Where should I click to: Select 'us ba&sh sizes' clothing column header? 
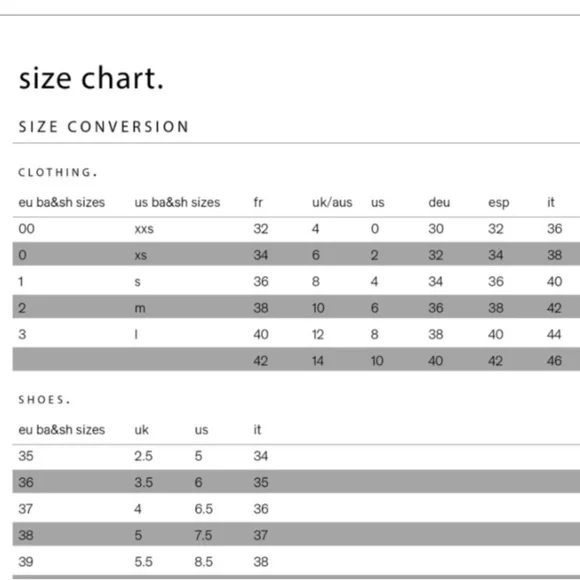coord(177,202)
